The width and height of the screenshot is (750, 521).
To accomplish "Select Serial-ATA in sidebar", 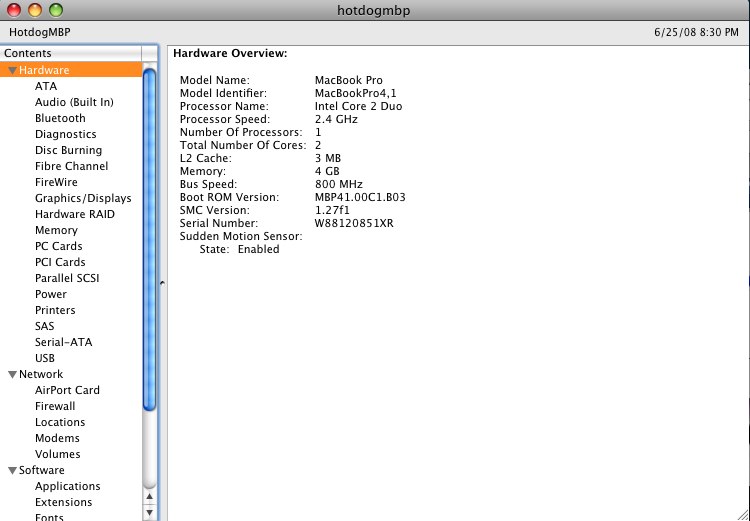I will pyautogui.click(x=63, y=342).
